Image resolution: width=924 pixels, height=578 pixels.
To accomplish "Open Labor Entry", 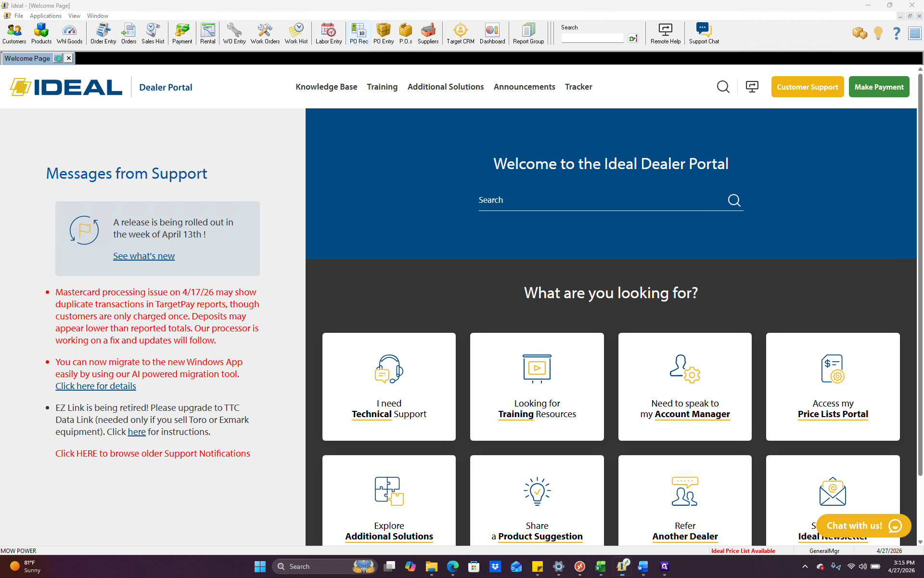I will (329, 34).
